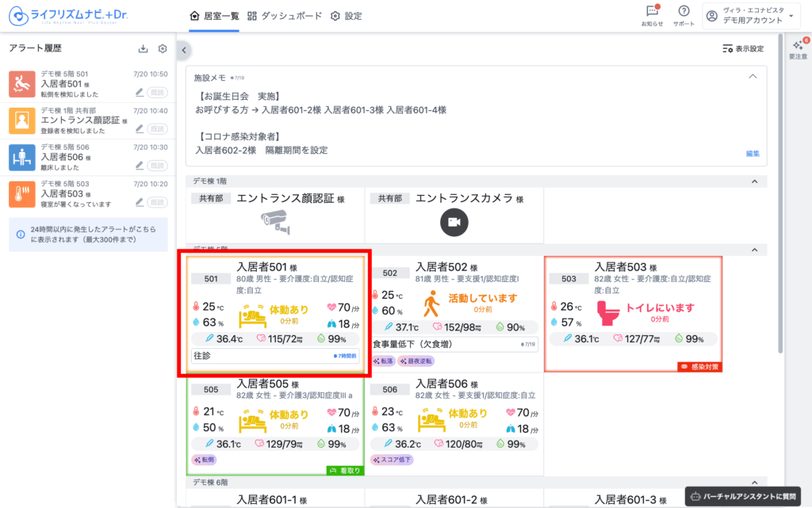812x508 pixels.
Task: Edit the 入居者501 fall alert with pencil icon
Action: 140,91
